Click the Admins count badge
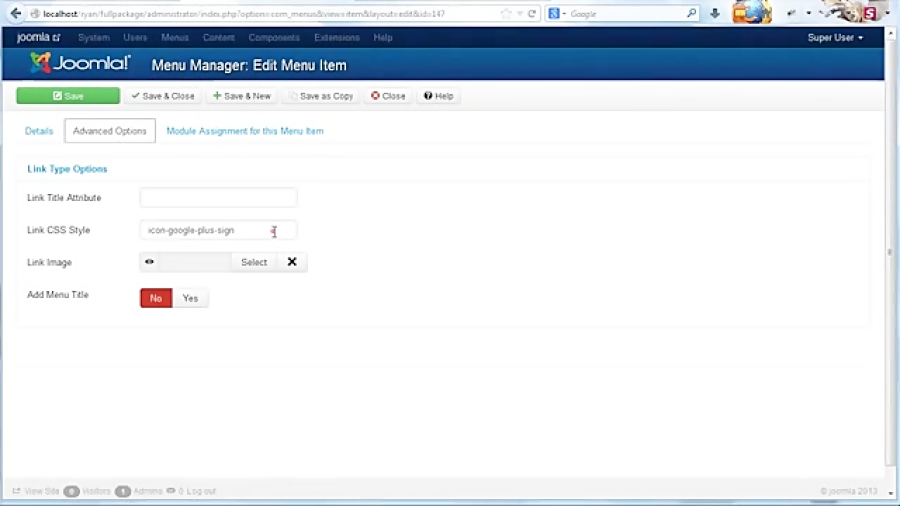The height and width of the screenshot is (506, 900). [x=123, y=492]
